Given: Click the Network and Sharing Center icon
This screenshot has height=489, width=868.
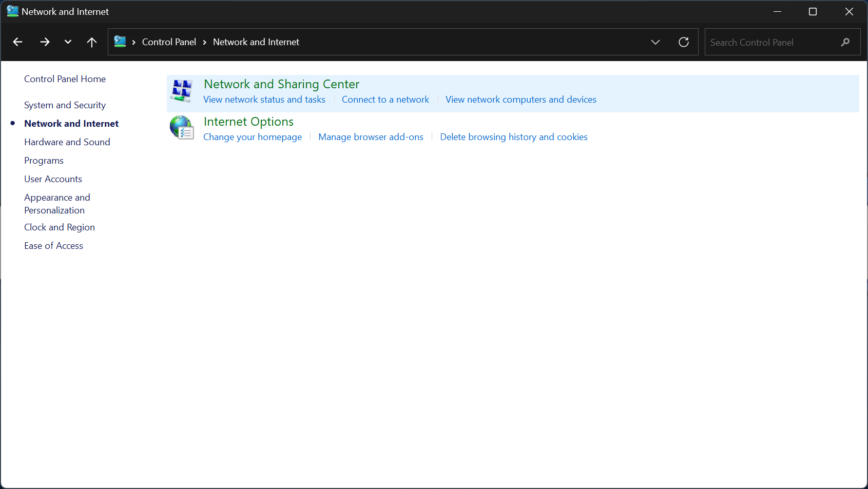Looking at the screenshot, I should [x=182, y=91].
